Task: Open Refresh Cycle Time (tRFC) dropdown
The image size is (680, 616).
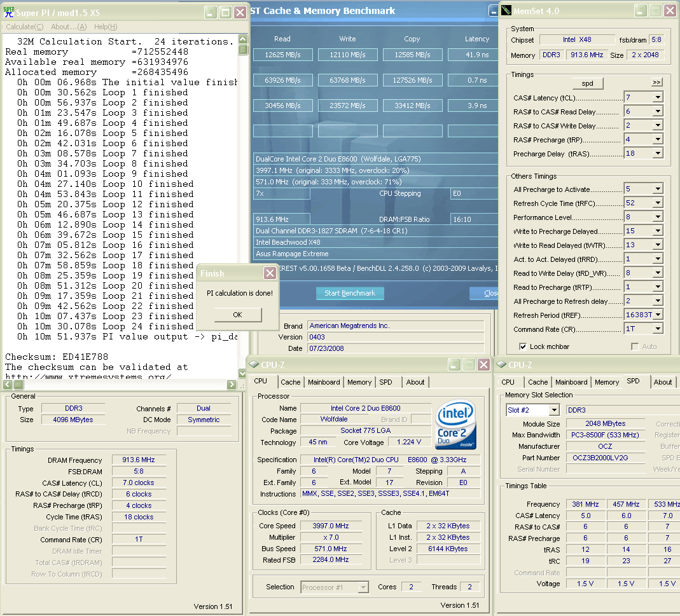Action: coord(658,203)
